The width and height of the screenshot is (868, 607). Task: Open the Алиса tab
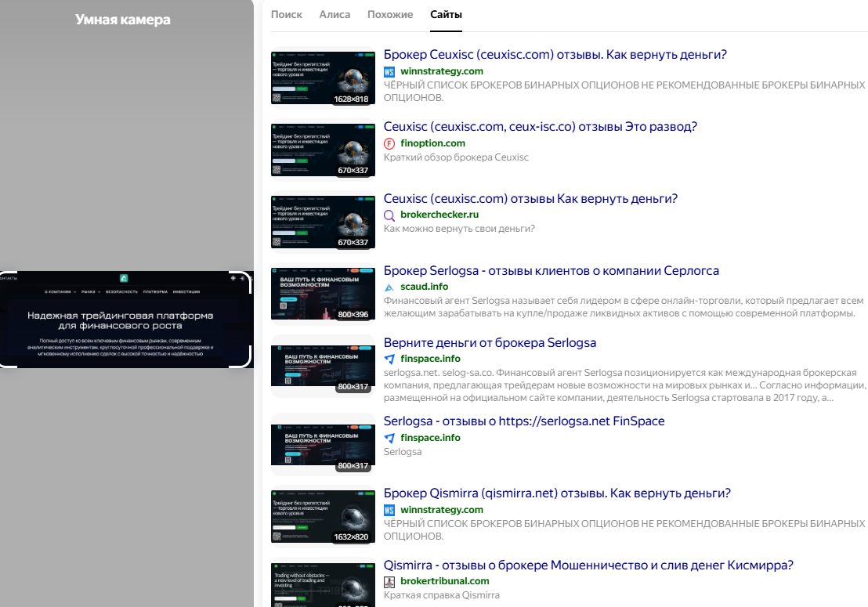335,15
